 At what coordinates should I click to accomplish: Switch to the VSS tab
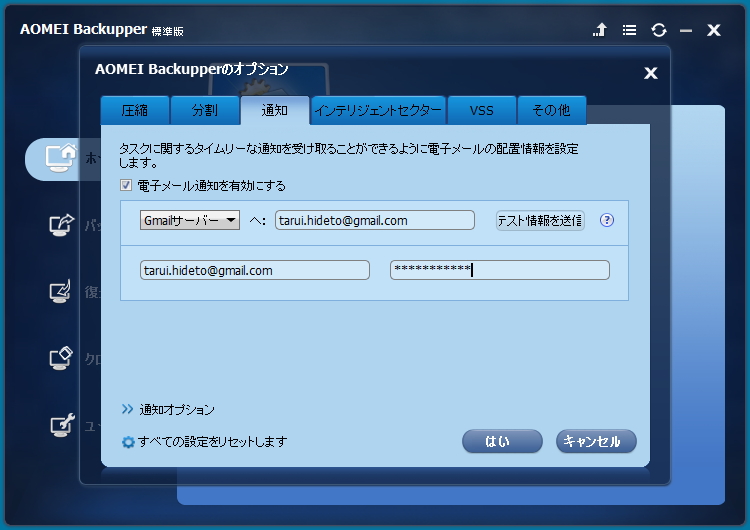pyautogui.click(x=482, y=110)
